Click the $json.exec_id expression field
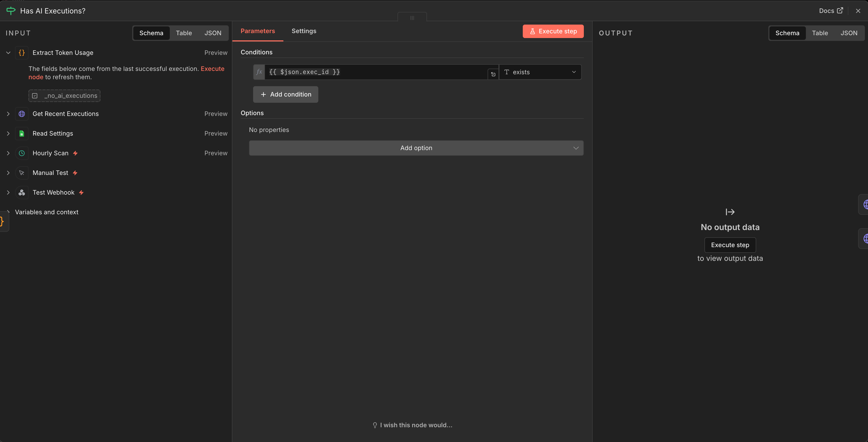This screenshot has width=868, height=442. pos(376,72)
